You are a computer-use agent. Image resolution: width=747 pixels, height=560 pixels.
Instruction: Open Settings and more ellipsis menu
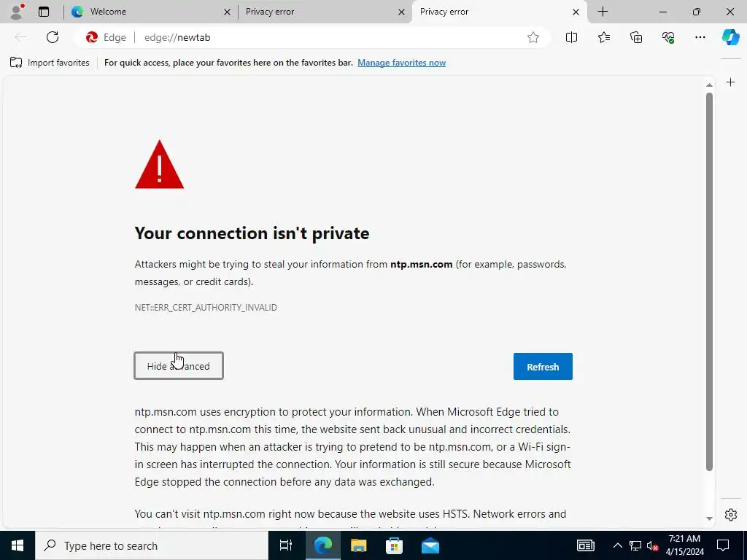coord(700,37)
